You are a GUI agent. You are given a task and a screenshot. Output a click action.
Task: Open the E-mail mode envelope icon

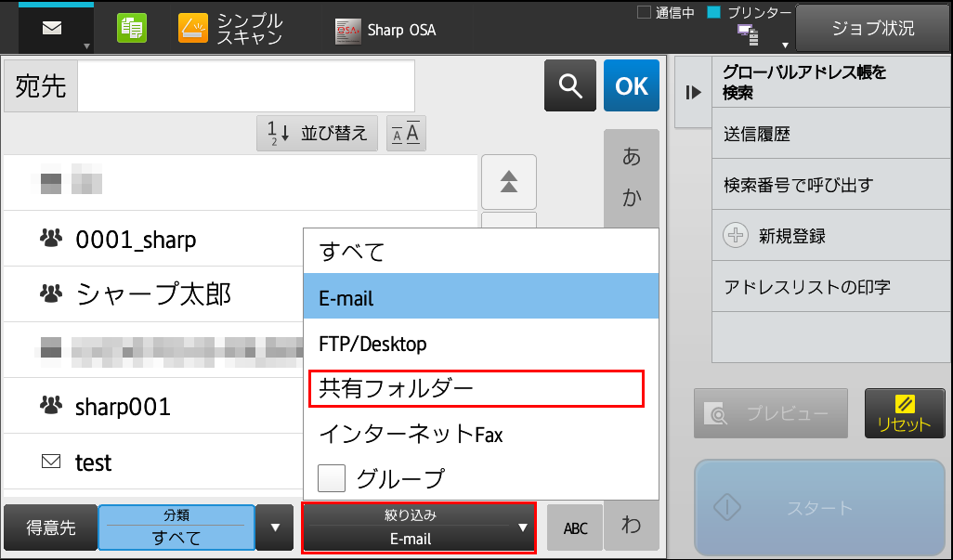(53, 28)
